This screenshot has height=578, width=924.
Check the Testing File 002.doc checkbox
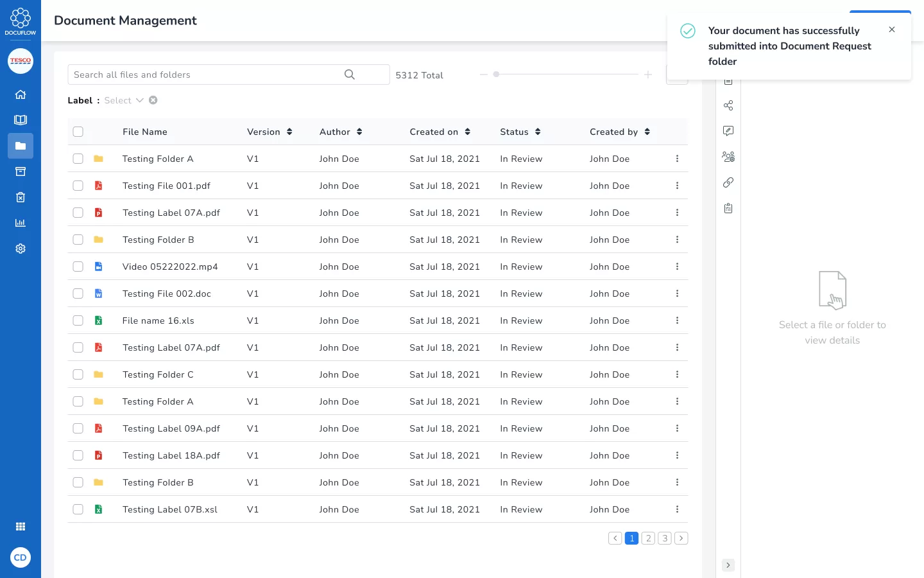[x=78, y=293]
